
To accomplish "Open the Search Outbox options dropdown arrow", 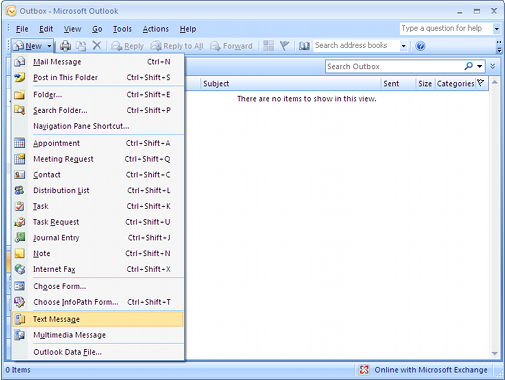I will 480,66.
